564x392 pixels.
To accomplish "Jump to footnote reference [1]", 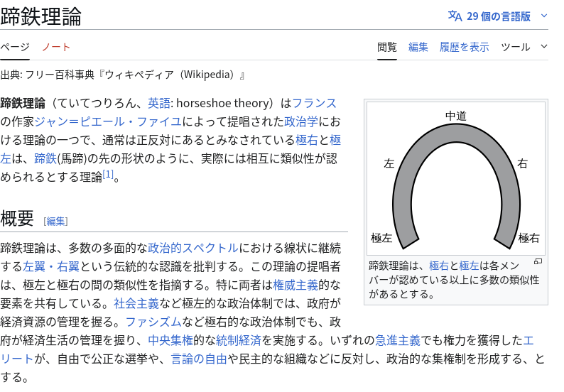I will tap(108, 174).
